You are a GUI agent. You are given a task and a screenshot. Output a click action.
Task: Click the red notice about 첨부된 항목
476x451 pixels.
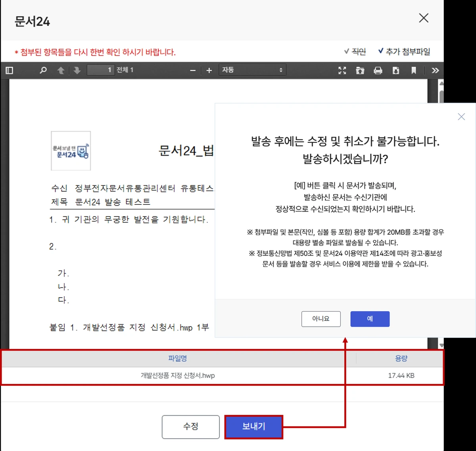click(x=95, y=52)
